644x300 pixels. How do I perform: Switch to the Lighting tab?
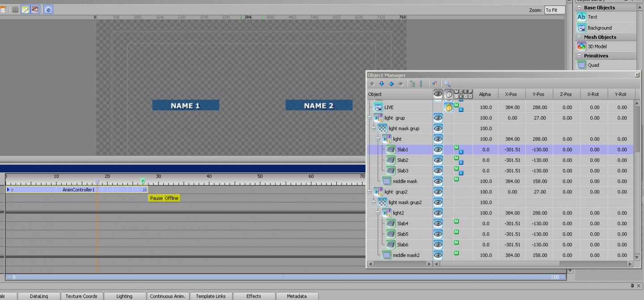tap(124, 296)
